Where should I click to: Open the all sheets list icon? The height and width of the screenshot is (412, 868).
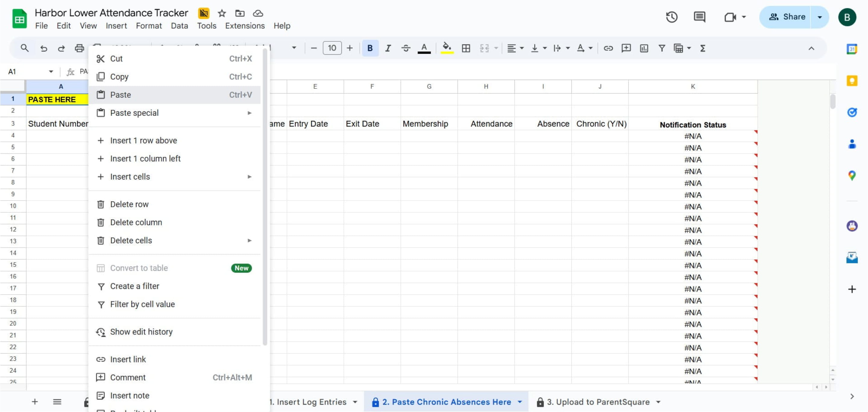point(57,401)
